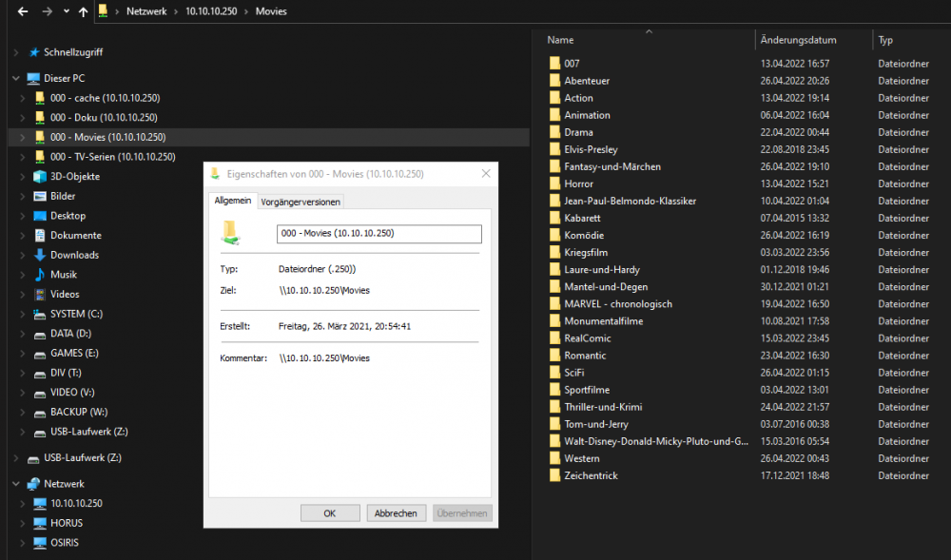Switch to the Vorgängerversionen tab
The width and height of the screenshot is (951, 560).
[301, 202]
